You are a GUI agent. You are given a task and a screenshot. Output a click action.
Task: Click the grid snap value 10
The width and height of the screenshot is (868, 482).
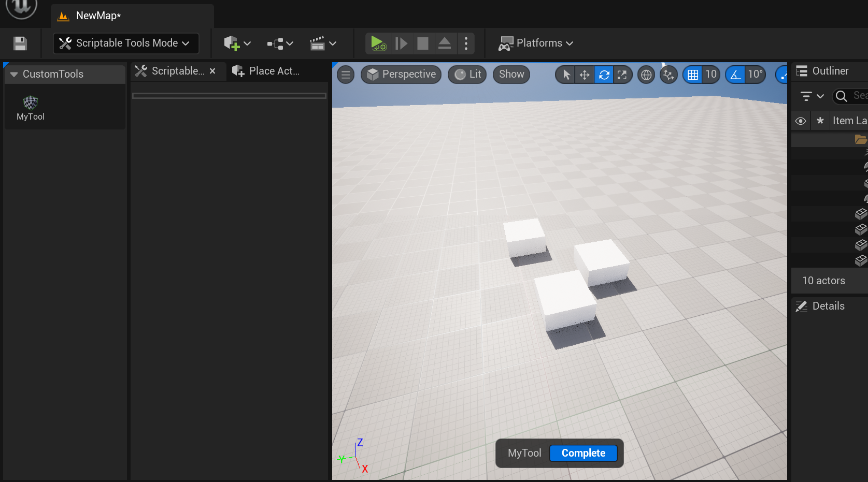(710, 75)
